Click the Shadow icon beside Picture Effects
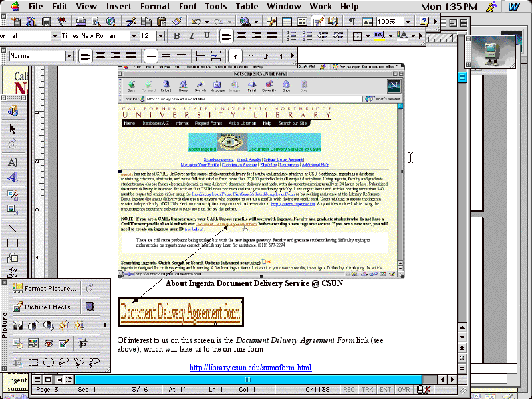Image resolution: width=532 pixels, height=399 pixels. point(90,307)
